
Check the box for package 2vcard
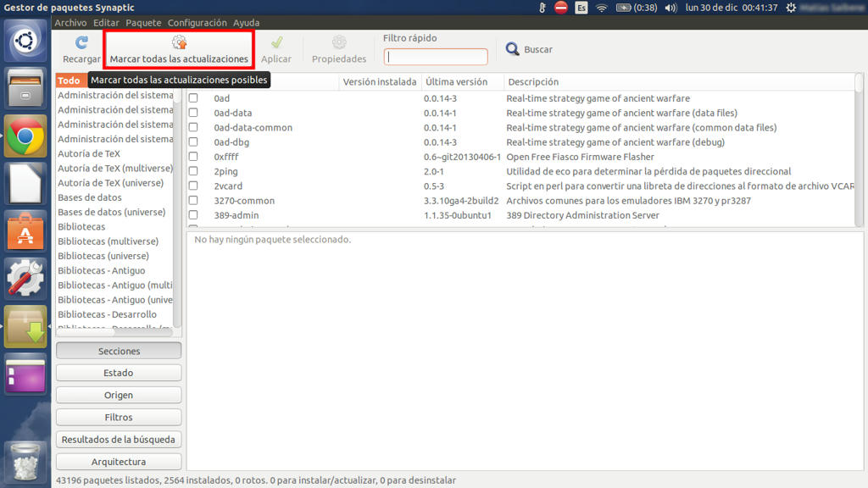[193, 186]
